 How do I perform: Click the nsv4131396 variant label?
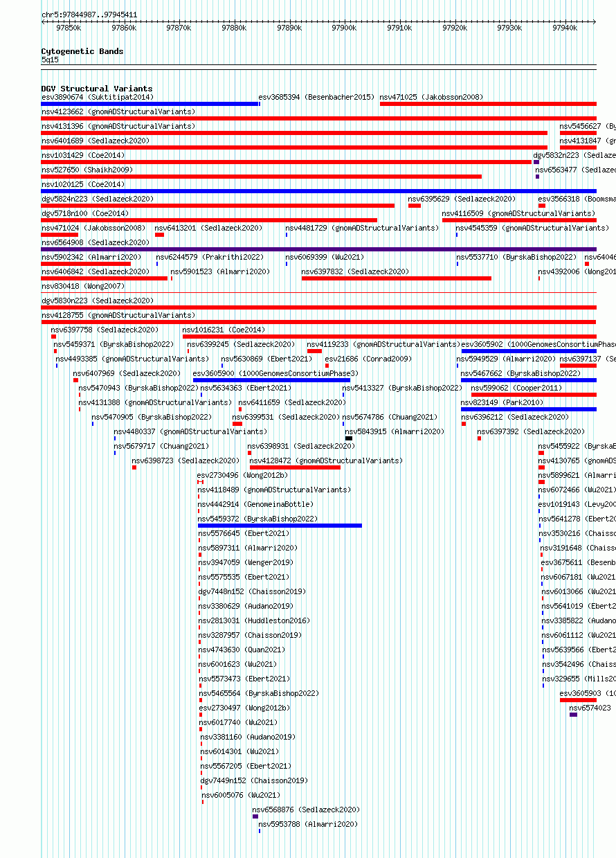(x=118, y=126)
